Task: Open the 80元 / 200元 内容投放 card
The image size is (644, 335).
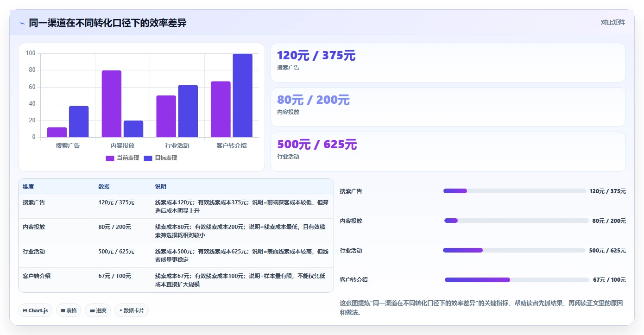Action: coord(448,107)
